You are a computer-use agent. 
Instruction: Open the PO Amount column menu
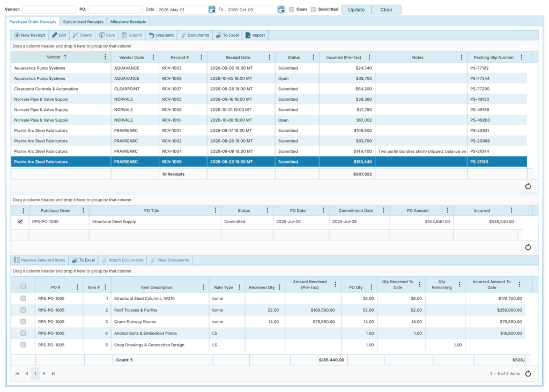tap(448, 210)
